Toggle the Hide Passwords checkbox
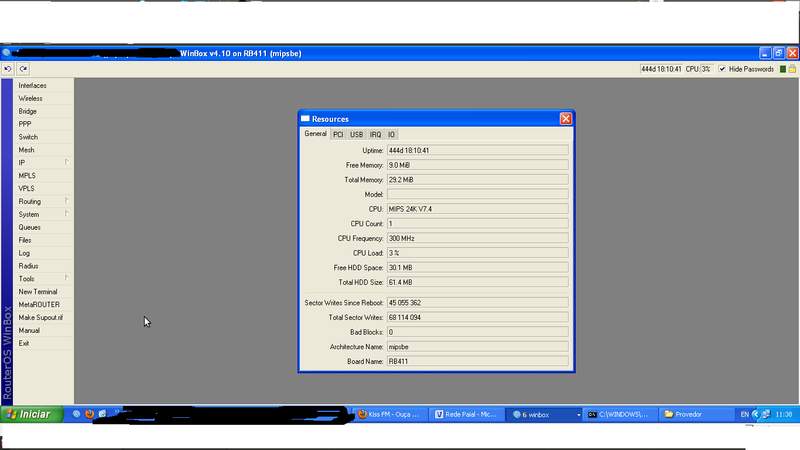This screenshot has height=450, width=800. [x=722, y=69]
